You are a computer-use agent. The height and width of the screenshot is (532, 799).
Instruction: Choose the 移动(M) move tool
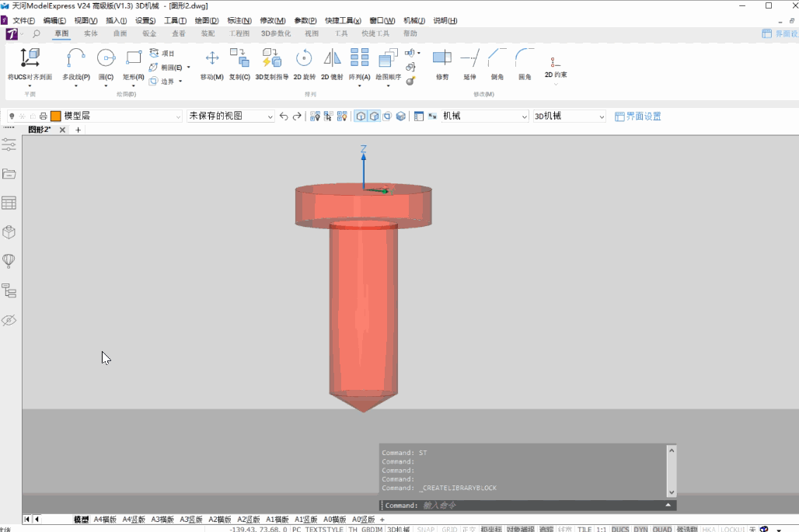212,64
